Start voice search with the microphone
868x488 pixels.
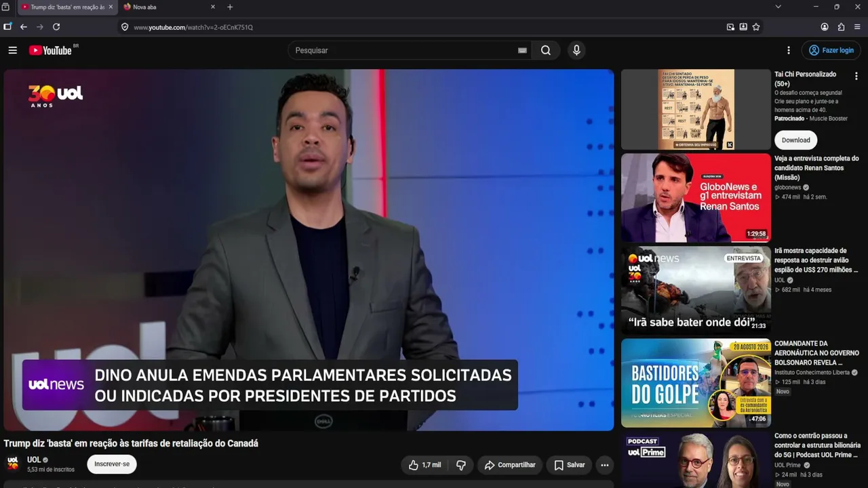(x=576, y=50)
